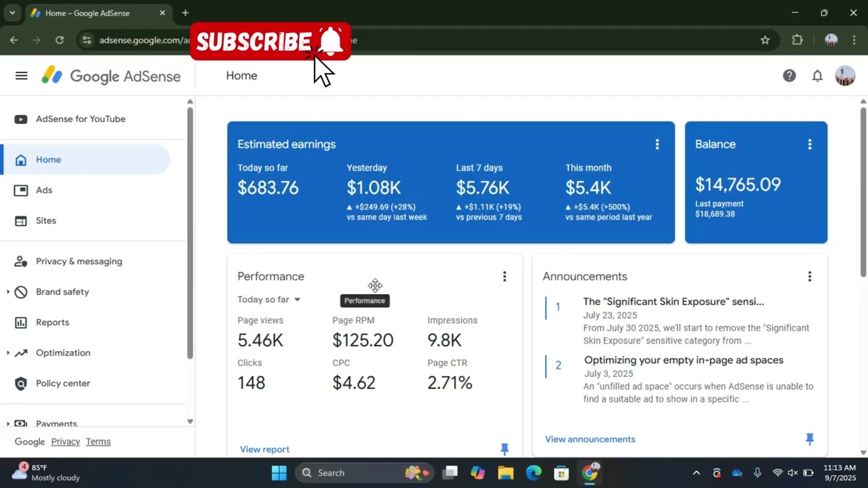
Task: Open Copilot from the taskbar
Action: point(477,473)
